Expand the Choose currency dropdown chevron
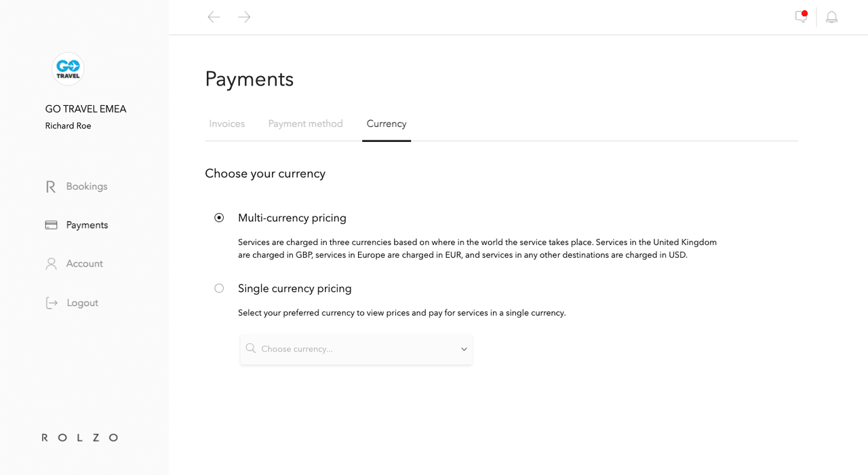The width and height of the screenshot is (868, 475). (x=464, y=349)
